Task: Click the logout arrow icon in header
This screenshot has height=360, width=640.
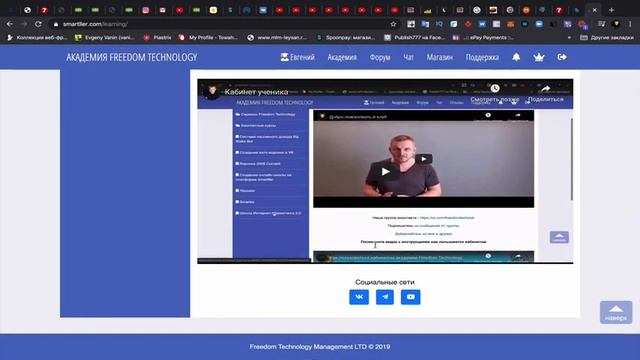Action: [562, 57]
